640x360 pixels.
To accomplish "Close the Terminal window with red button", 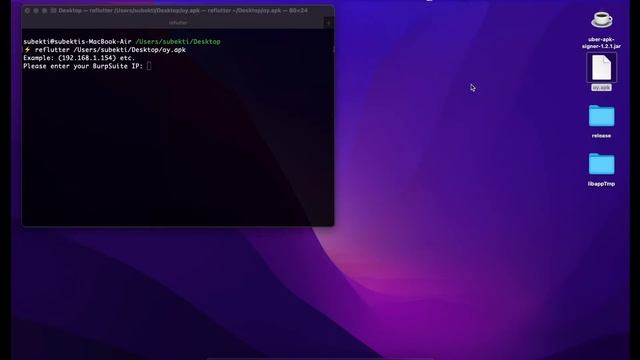I will click(27, 11).
